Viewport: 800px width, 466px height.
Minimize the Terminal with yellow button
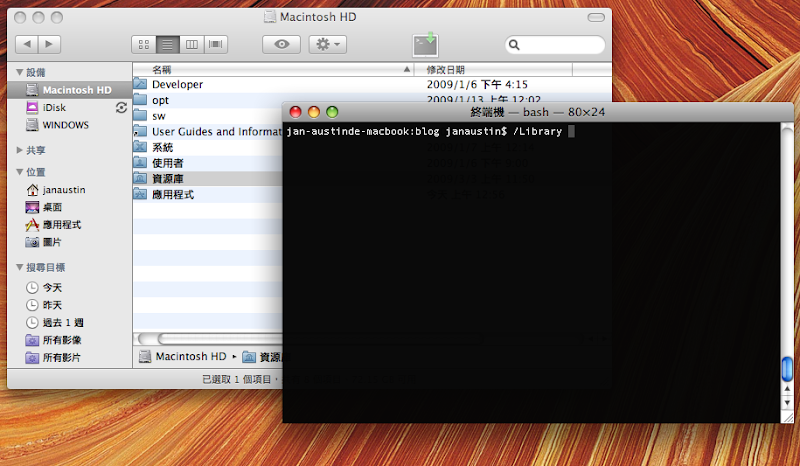pos(314,112)
